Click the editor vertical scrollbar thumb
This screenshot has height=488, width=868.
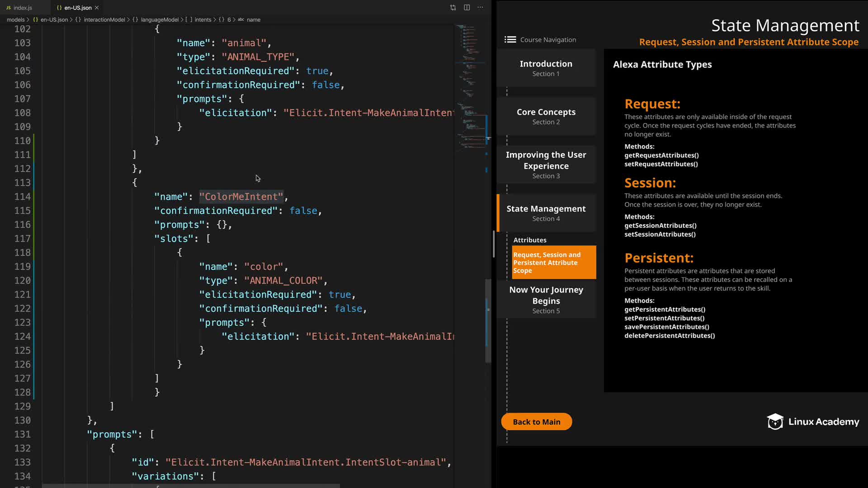(488, 321)
